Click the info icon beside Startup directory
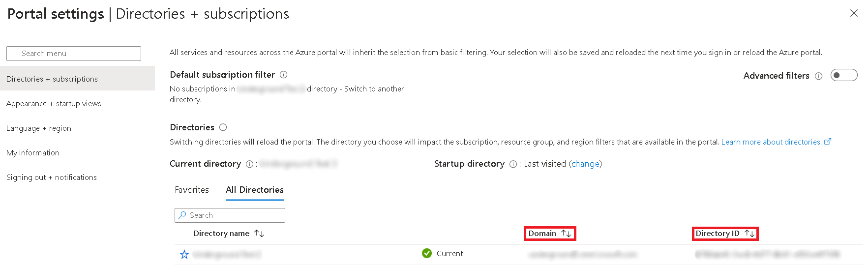868x266 pixels. click(x=513, y=164)
